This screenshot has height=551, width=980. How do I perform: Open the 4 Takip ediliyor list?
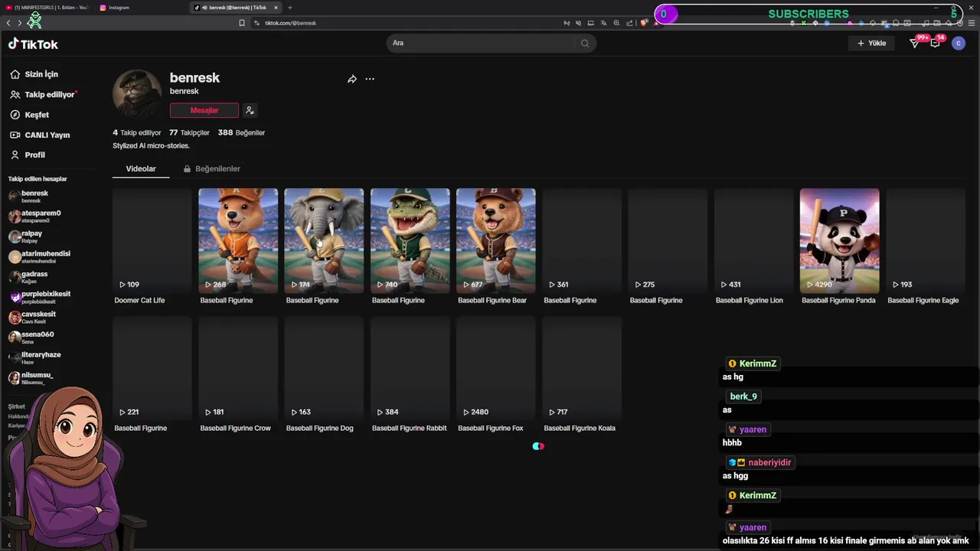pos(137,132)
